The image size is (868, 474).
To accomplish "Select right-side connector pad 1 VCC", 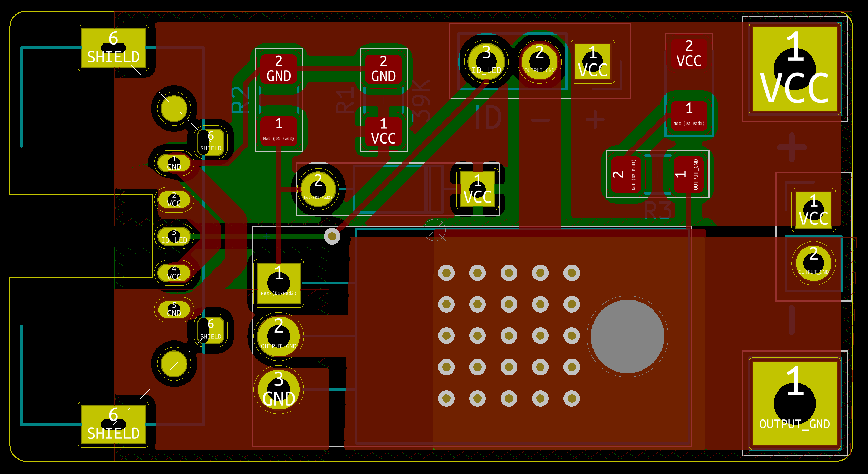I will 813,210.
